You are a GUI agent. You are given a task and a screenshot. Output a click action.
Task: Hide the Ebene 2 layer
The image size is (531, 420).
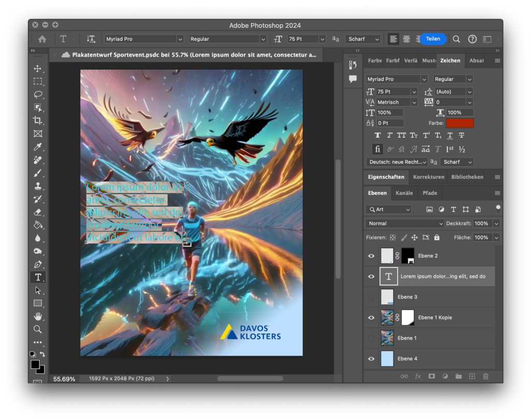click(x=371, y=256)
